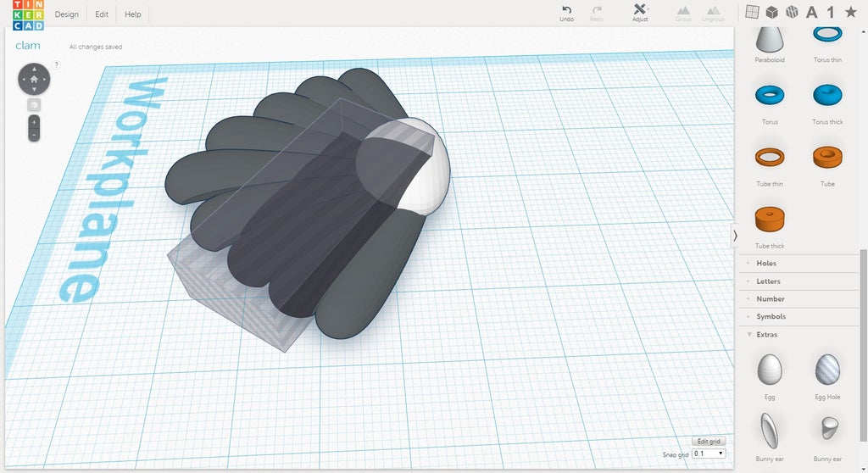Image resolution: width=868 pixels, height=473 pixels.
Task: Click the Redo button
Action: pyautogui.click(x=597, y=14)
